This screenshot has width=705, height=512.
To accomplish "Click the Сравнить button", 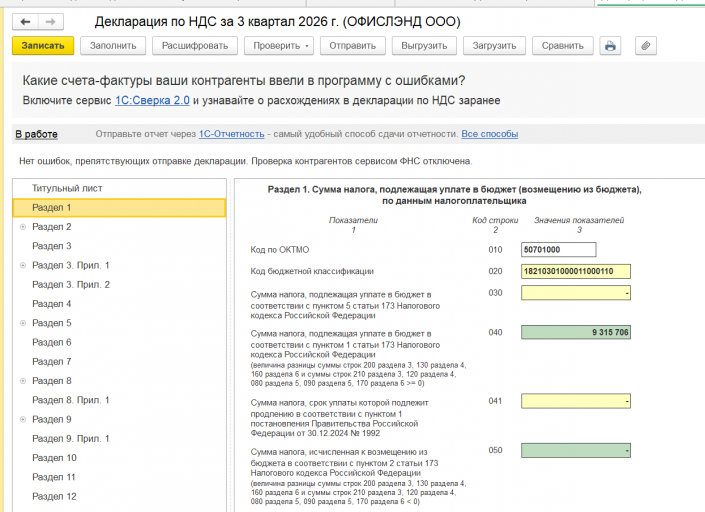I will (x=562, y=46).
